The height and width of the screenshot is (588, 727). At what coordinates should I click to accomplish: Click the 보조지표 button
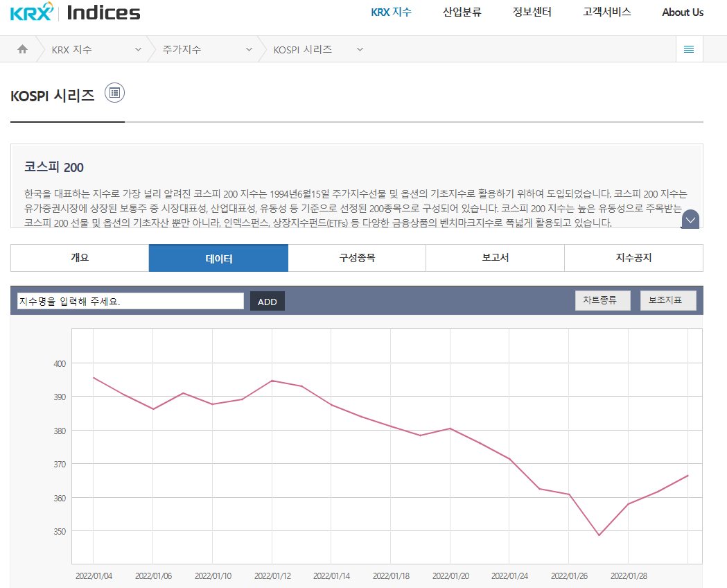(x=668, y=300)
